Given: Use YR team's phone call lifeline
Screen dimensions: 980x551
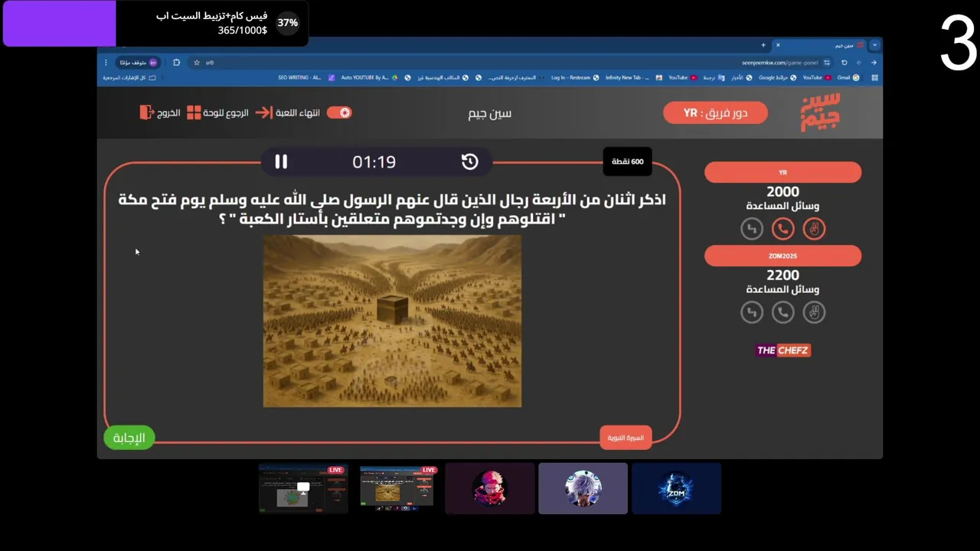Looking at the screenshot, I should click(782, 229).
